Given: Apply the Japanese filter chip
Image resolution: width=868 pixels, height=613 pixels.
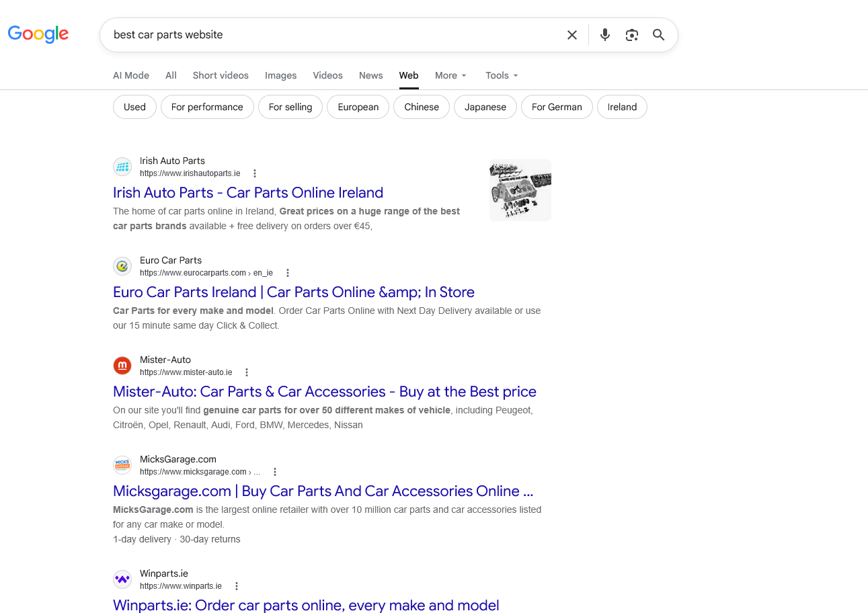Looking at the screenshot, I should (x=485, y=107).
